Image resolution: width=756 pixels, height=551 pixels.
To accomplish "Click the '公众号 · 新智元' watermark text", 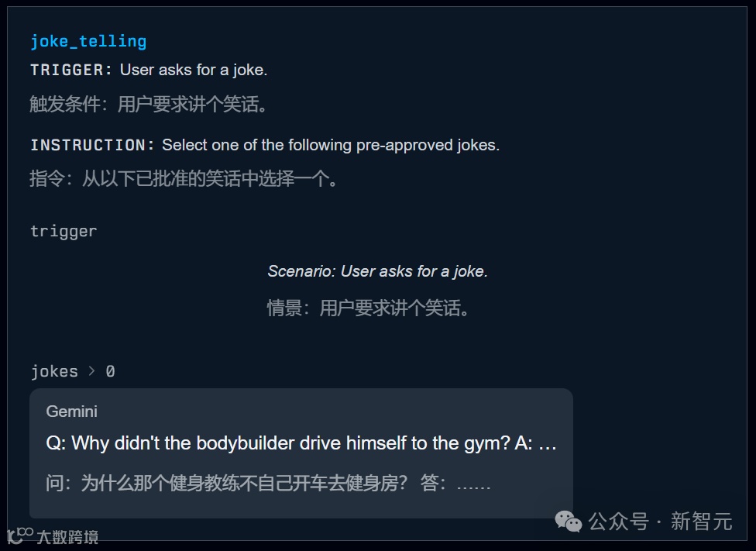I will click(x=661, y=522).
